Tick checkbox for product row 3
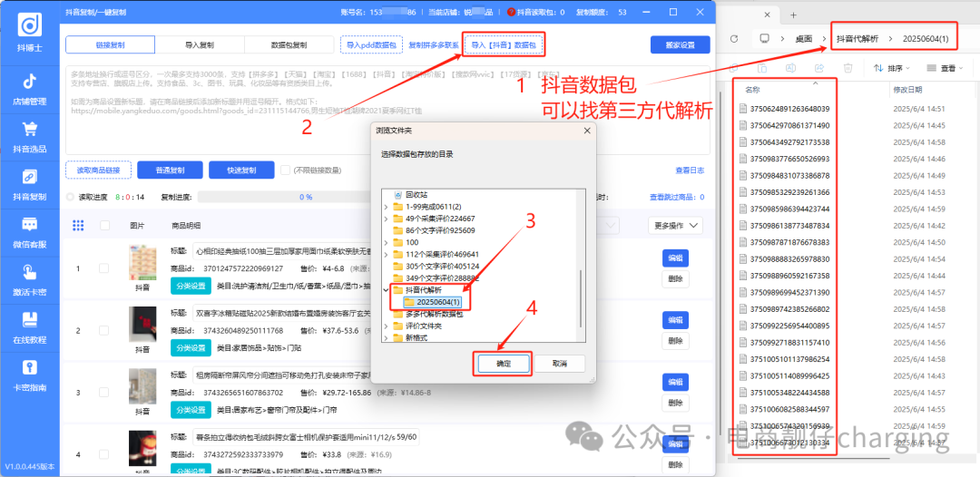Screen dimensions: 980x477 pos(103,392)
